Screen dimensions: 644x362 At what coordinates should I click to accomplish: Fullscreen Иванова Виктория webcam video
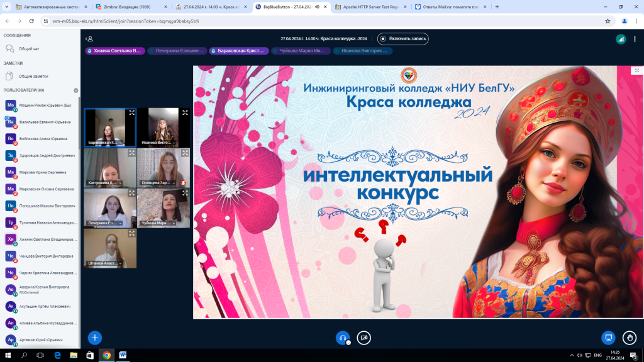coord(186,112)
